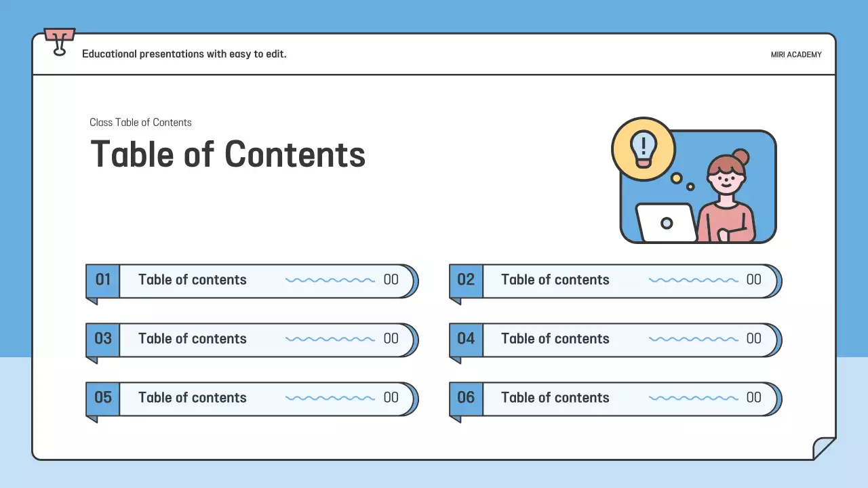
Task: Select the girl character's face
Action: [725, 180]
